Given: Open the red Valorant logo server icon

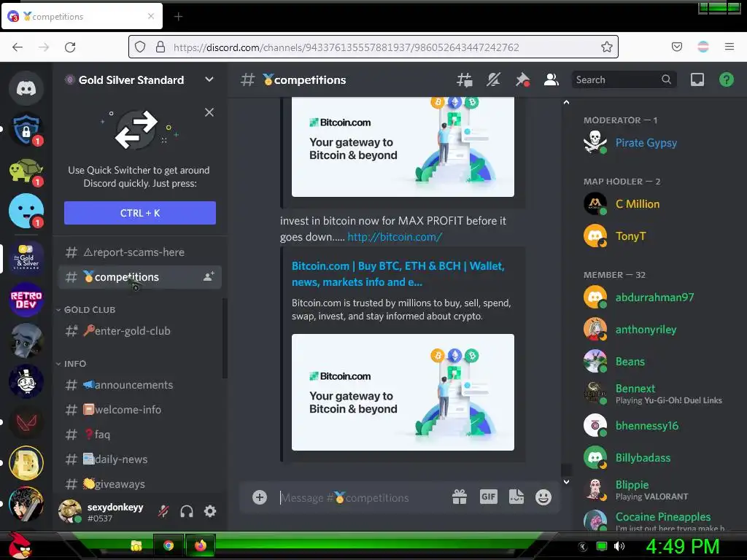Looking at the screenshot, I should click(x=26, y=422).
